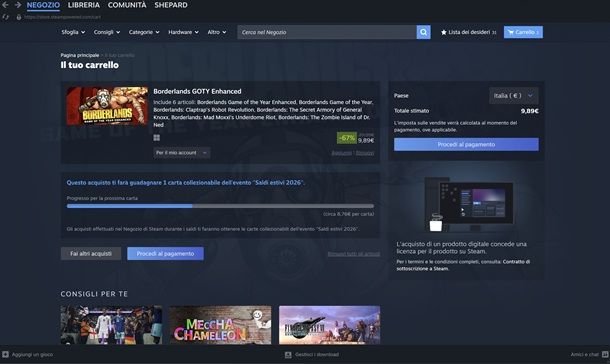Click the Carrello button in the header
The image size is (610, 364).
click(x=523, y=32)
